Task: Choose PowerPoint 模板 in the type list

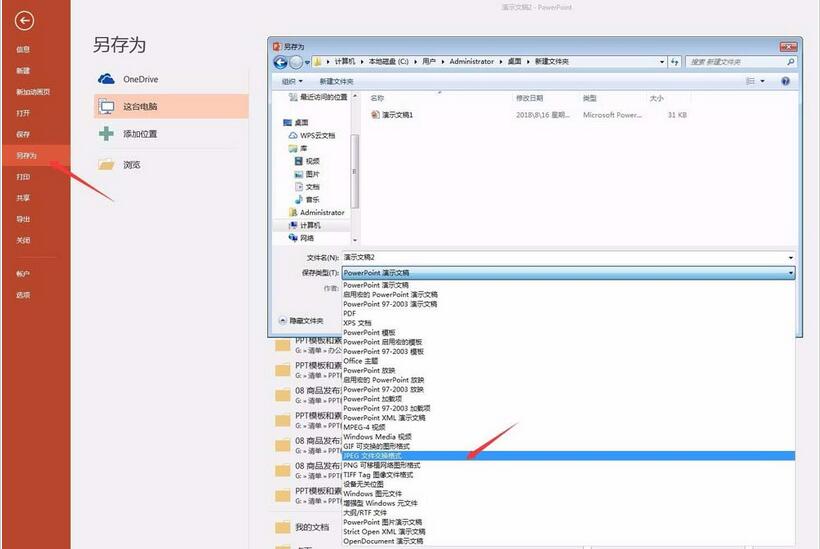Action: (369, 332)
